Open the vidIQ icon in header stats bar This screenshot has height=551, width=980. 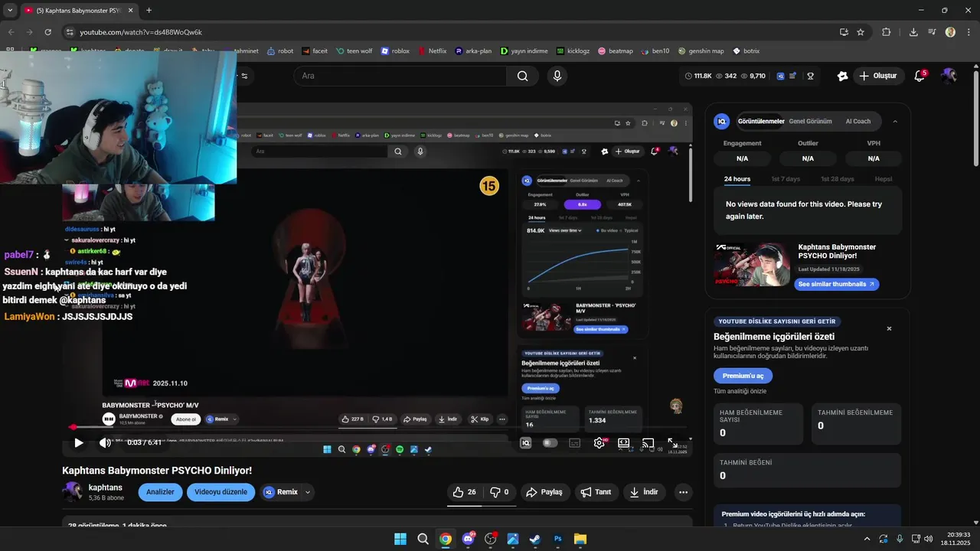[781, 76]
